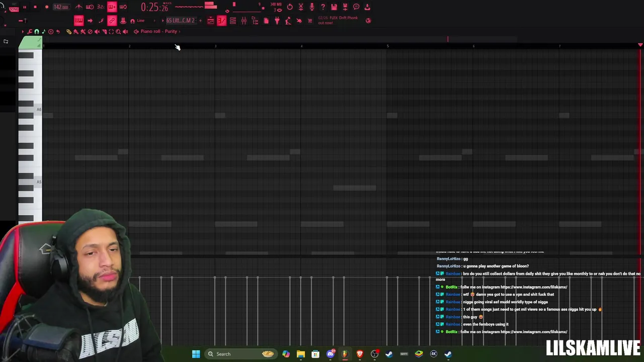Click the pause/play transport button
644x362 pixels.
point(25,7)
